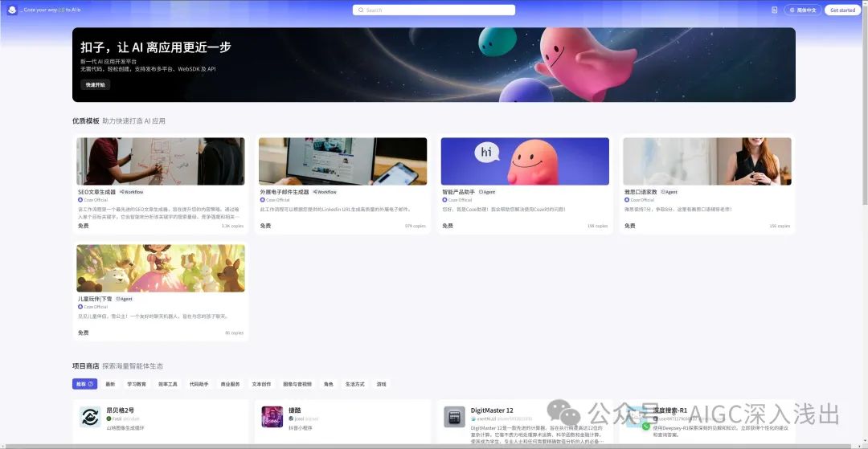Click the 捷酷 project avatar icon
The width and height of the screenshot is (868, 449).
pos(272,417)
